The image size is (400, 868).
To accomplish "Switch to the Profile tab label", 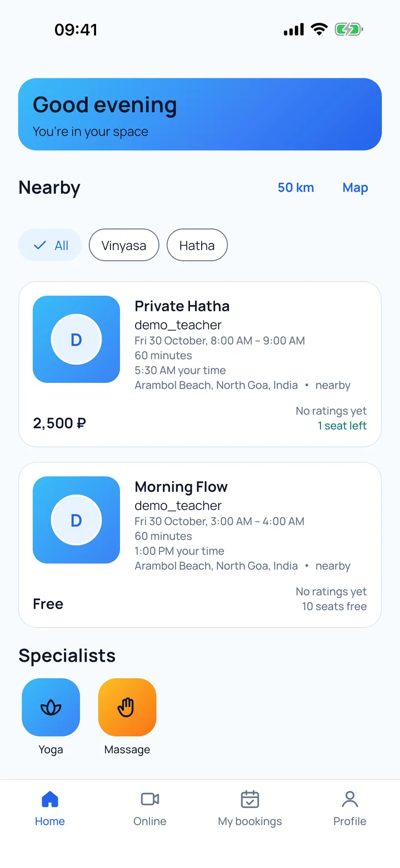I will coord(350,821).
